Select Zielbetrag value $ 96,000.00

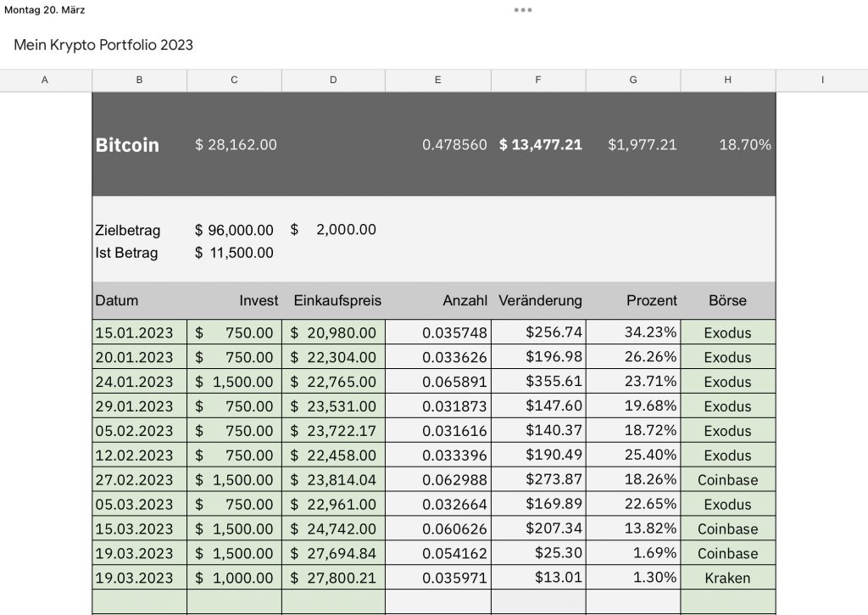click(x=234, y=230)
